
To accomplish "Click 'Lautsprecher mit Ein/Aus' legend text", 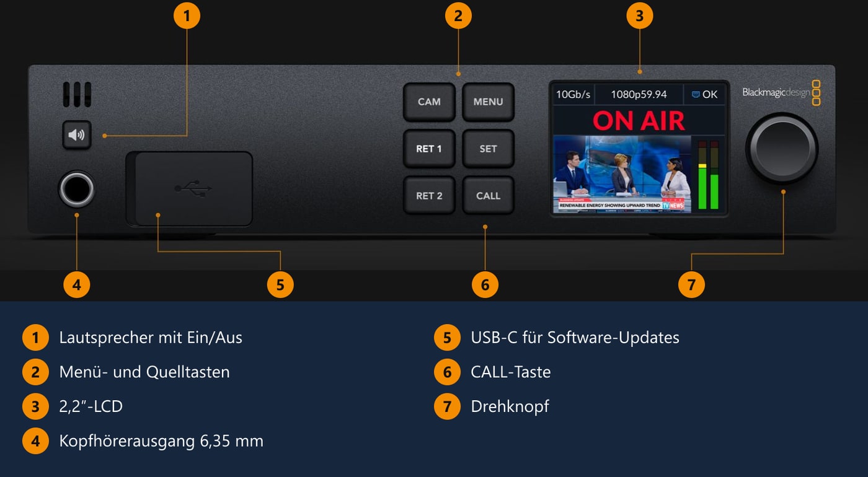I will pyautogui.click(x=151, y=338).
